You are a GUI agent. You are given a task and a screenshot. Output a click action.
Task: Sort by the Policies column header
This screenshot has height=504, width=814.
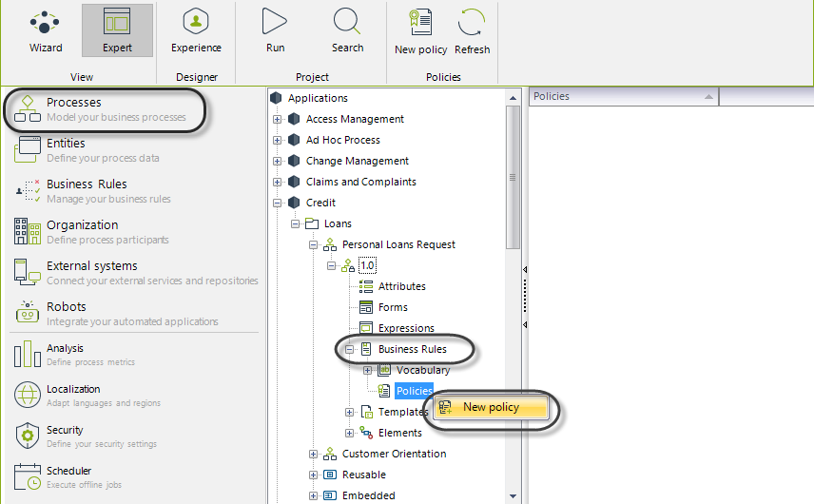click(x=624, y=97)
